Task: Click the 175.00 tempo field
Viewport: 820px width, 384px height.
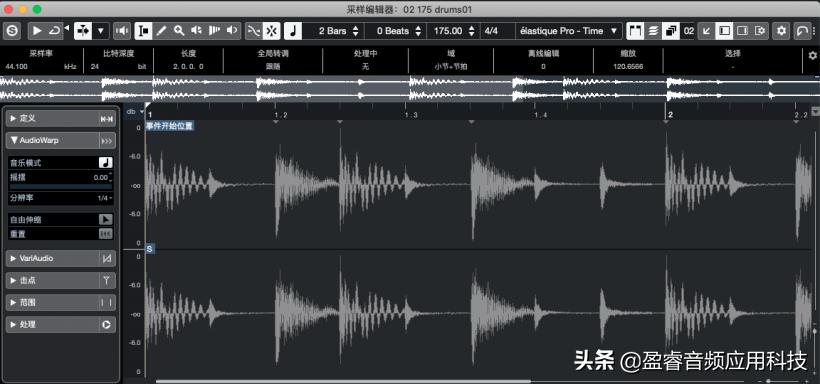Action: [x=448, y=31]
